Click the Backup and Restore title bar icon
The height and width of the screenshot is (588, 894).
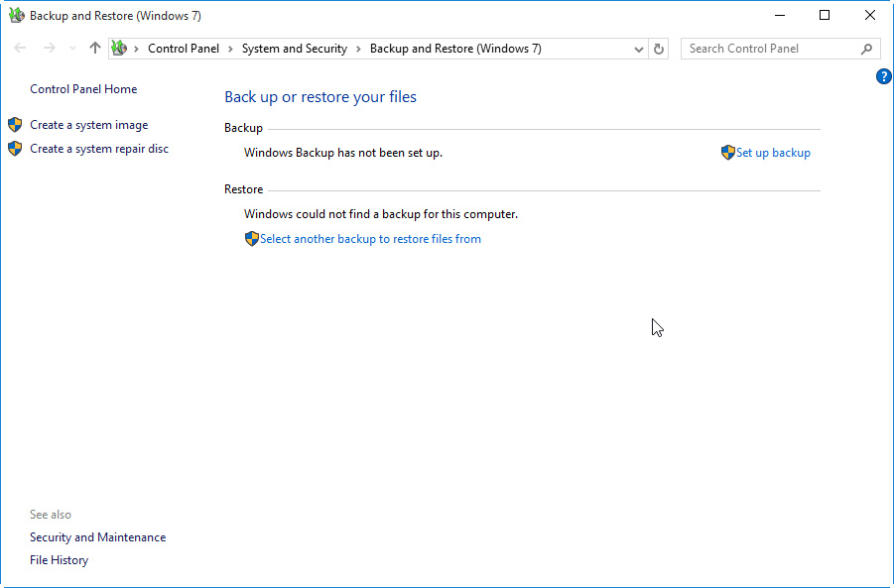coord(17,16)
